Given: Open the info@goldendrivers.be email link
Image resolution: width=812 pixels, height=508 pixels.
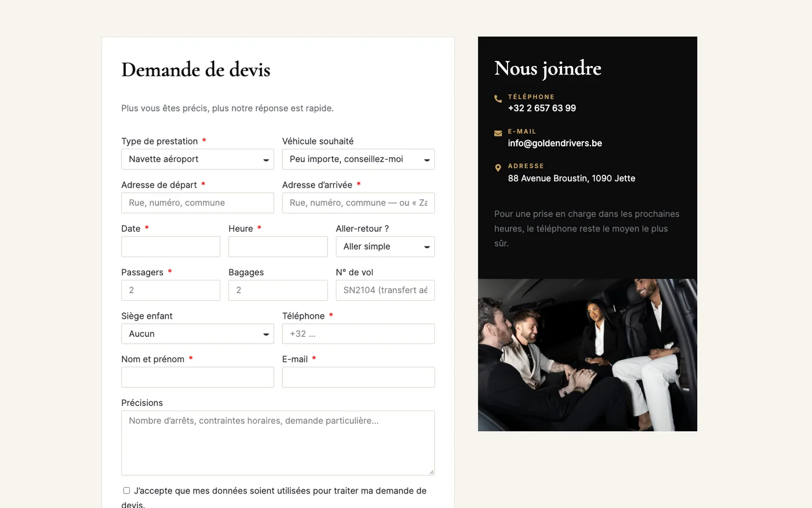Looking at the screenshot, I should tap(555, 143).
